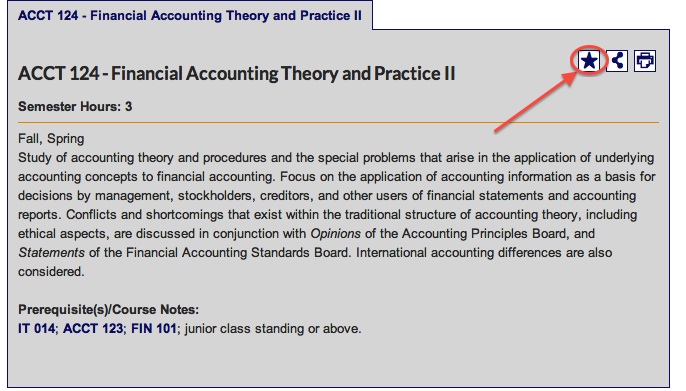
Task: Click the italic word Opinions
Action: pyautogui.click(x=335, y=234)
